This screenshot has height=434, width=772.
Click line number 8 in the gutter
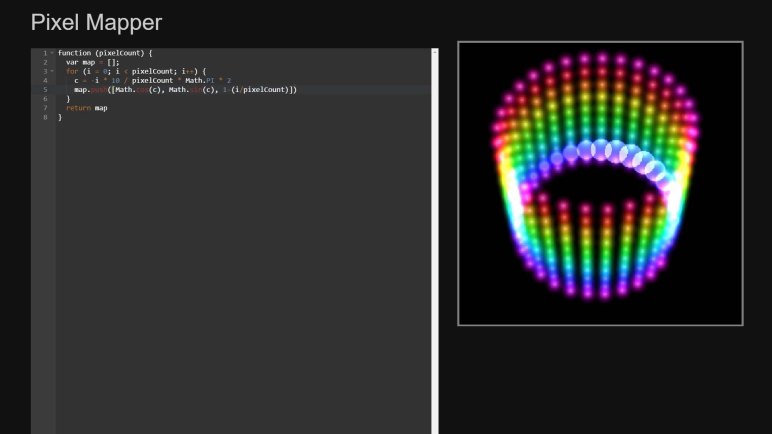[x=44, y=117]
